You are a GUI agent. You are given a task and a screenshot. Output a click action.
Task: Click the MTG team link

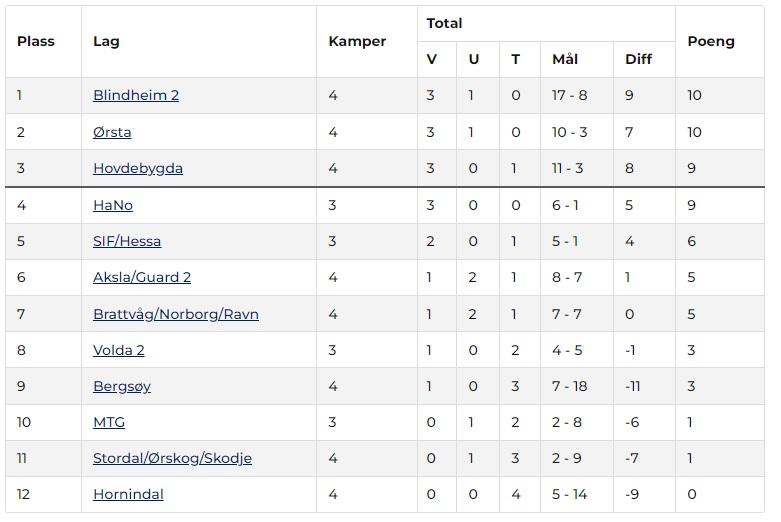pyautogui.click(x=108, y=422)
